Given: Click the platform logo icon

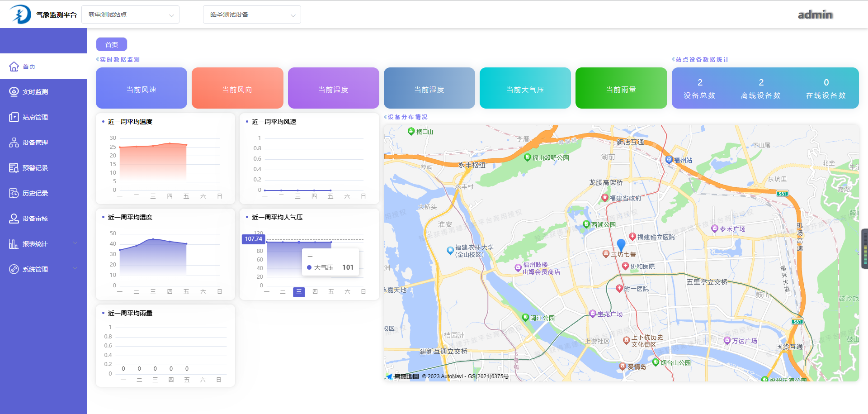Looking at the screenshot, I should click(x=20, y=14).
